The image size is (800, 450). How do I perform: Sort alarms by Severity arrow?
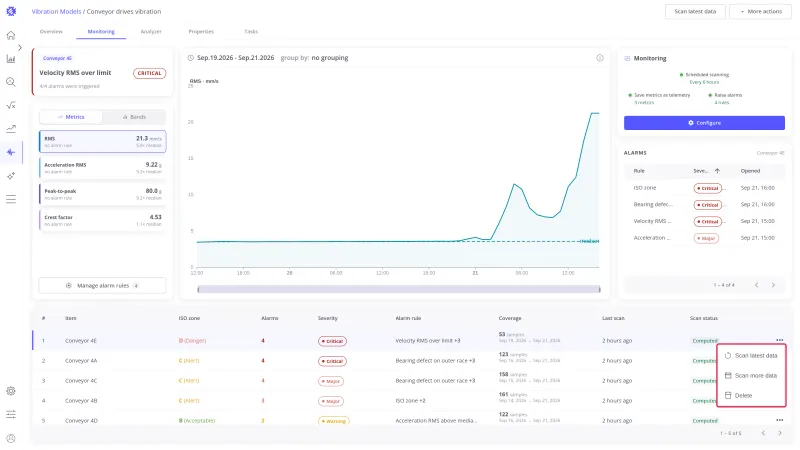[x=717, y=171]
